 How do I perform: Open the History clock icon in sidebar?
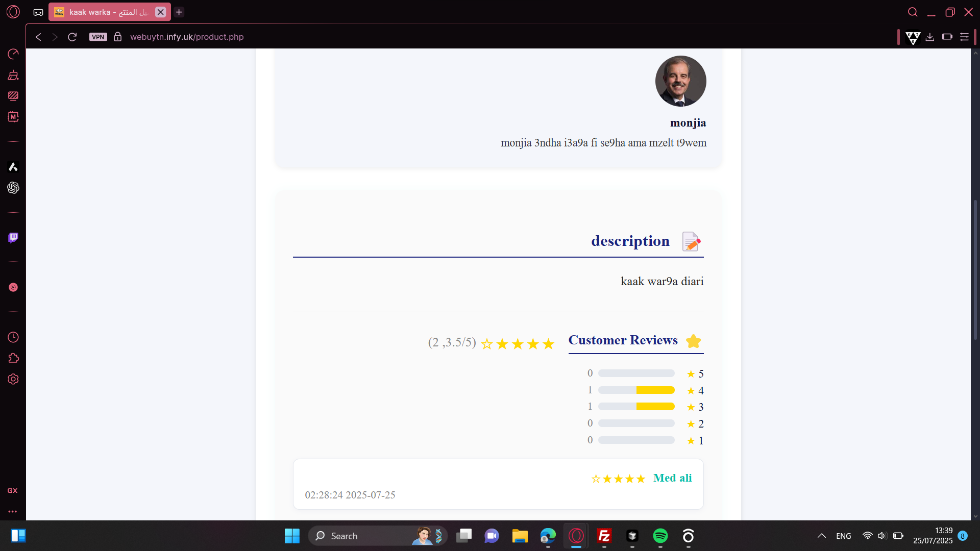click(13, 337)
